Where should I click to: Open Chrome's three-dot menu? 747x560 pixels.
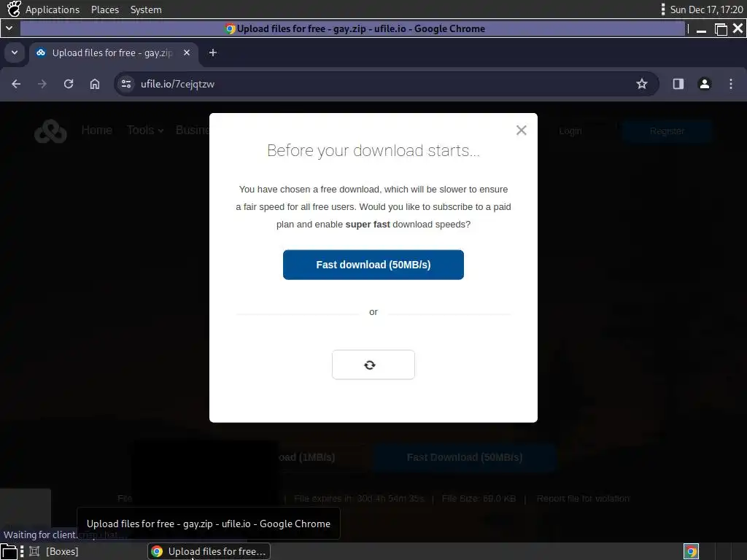[x=731, y=84]
